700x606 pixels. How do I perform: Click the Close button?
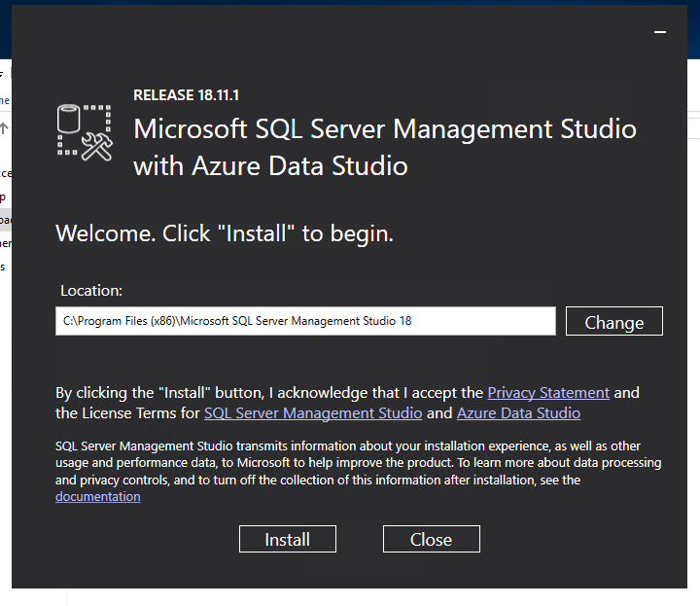pyautogui.click(x=432, y=539)
